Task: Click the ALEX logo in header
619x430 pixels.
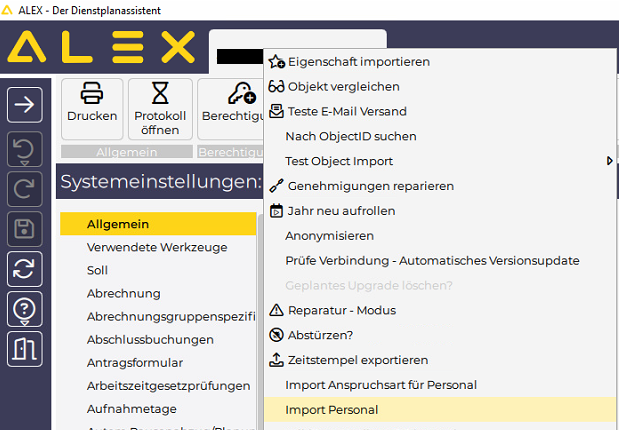Action: coord(101,47)
